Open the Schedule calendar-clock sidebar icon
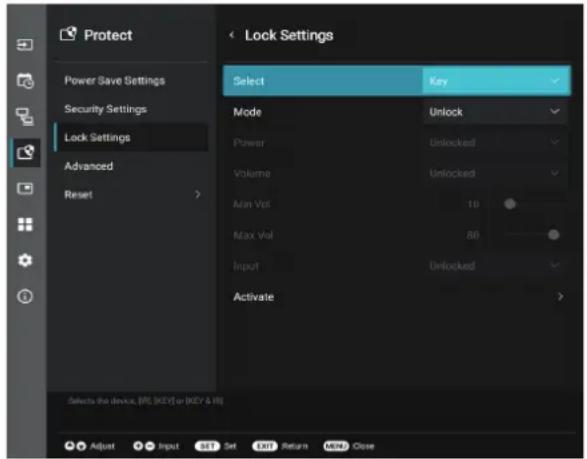 (x=25, y=81)
